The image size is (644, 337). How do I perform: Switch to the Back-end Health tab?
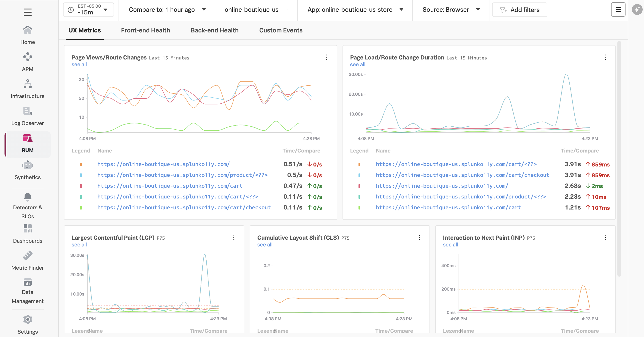pos(215,30)
